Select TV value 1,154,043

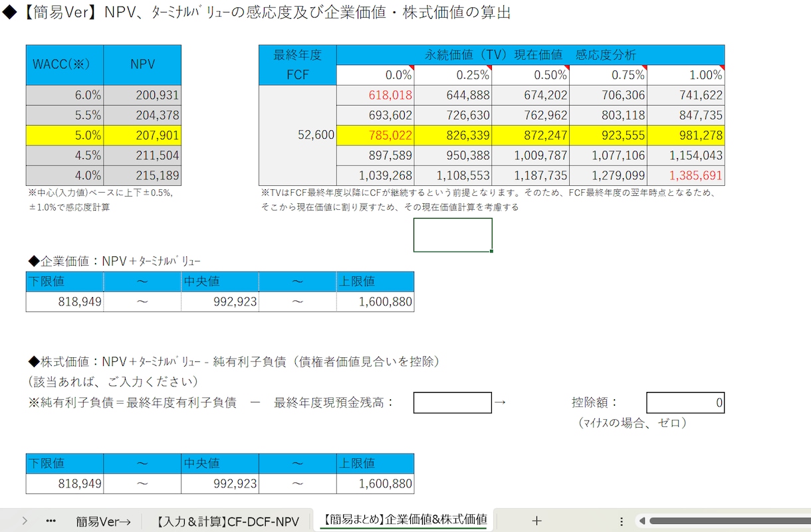686,155
